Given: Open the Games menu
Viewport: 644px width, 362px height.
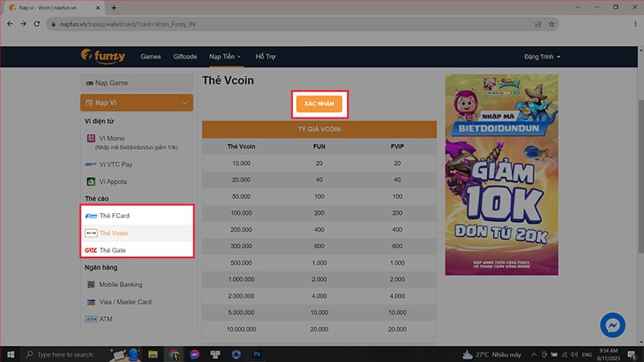Looking at the screenshot, I should [151, 56].
